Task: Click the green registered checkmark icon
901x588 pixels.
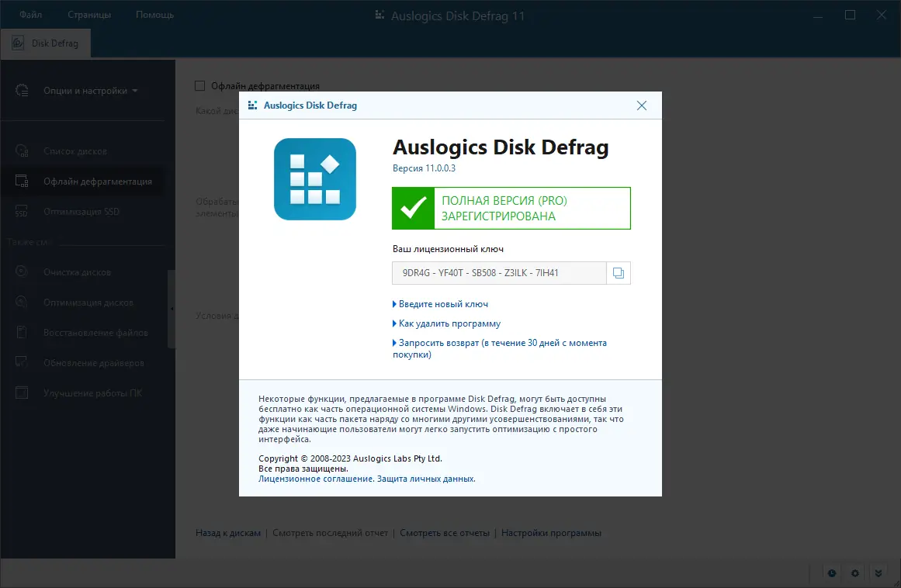Action: [x=413, y=208]
